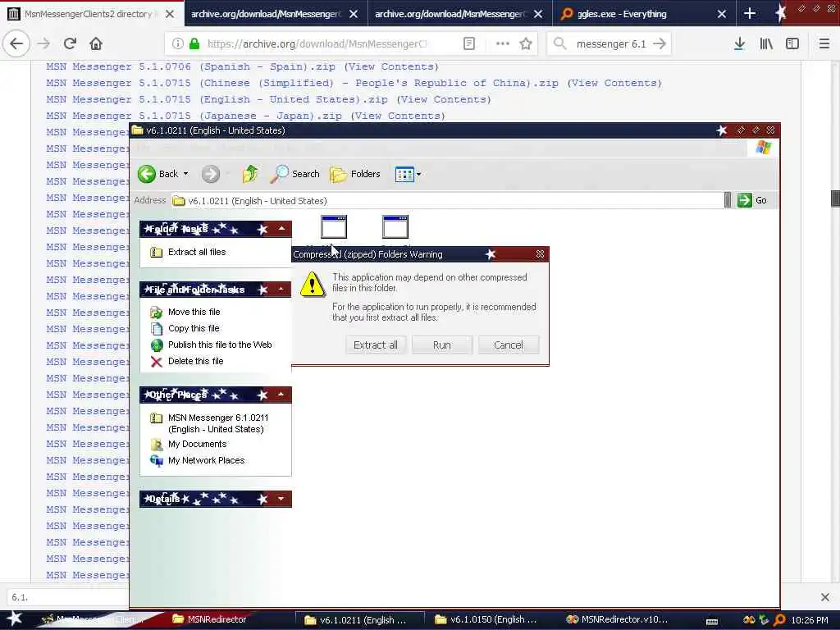Viewport: 840px width, 630px height.
Task: Submit search with the arrow button
Action: pyautogui.click(x=660, y=44)
